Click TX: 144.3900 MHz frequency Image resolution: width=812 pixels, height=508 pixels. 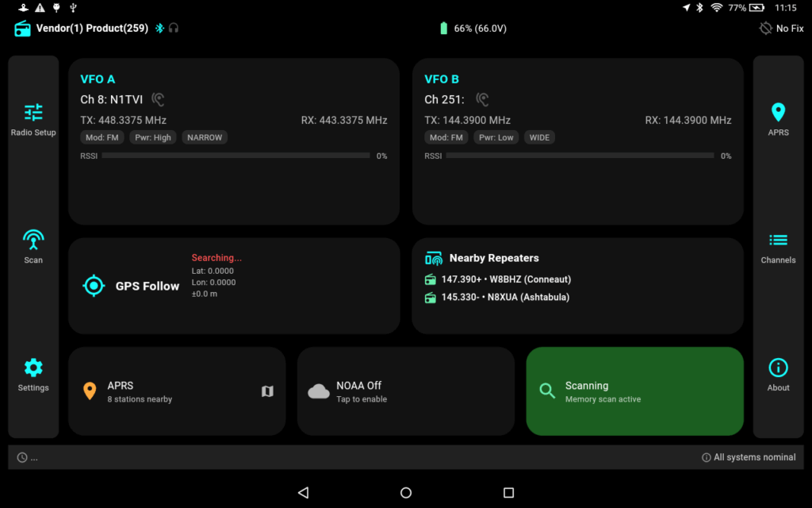(x=467, y=121)
